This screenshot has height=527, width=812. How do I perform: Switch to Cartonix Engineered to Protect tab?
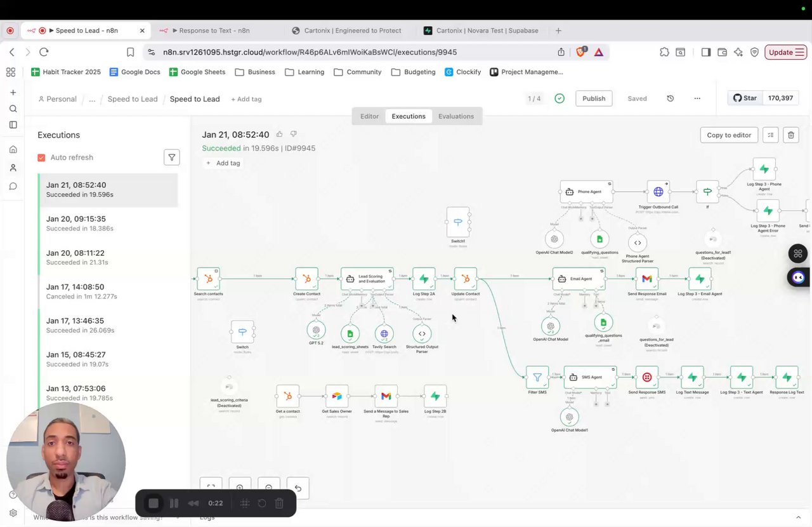(x=348, y=30)
